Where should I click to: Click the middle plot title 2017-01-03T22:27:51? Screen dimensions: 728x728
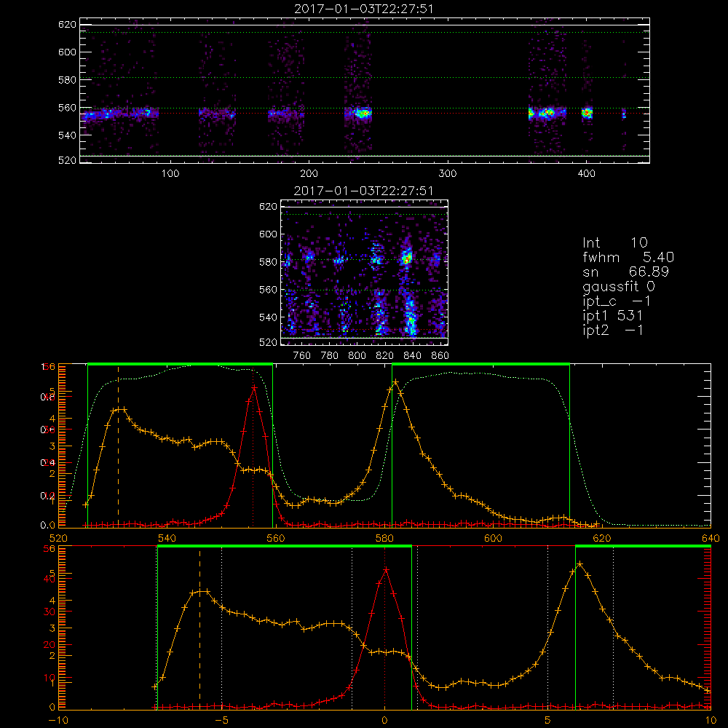[363, 191]
